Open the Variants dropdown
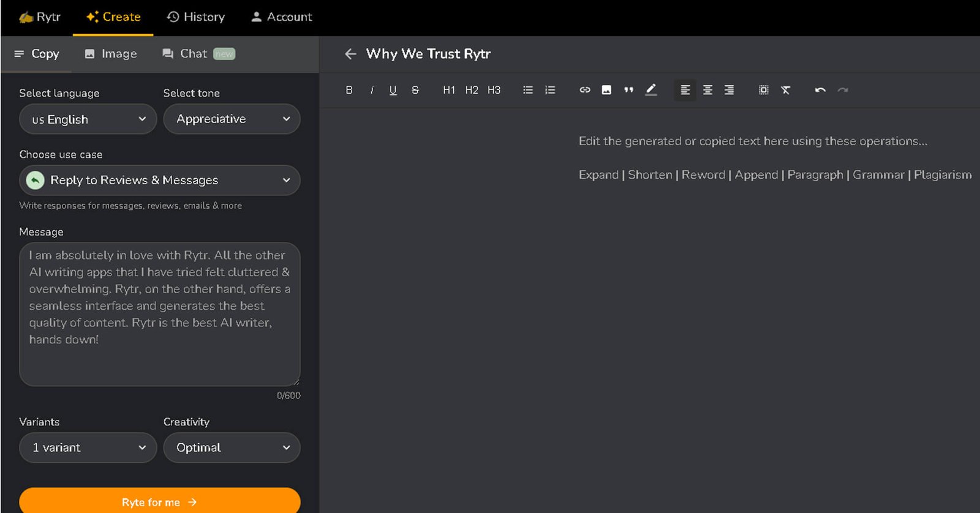The height and width of the screenshot is (513, 980). tap(88, 447)
